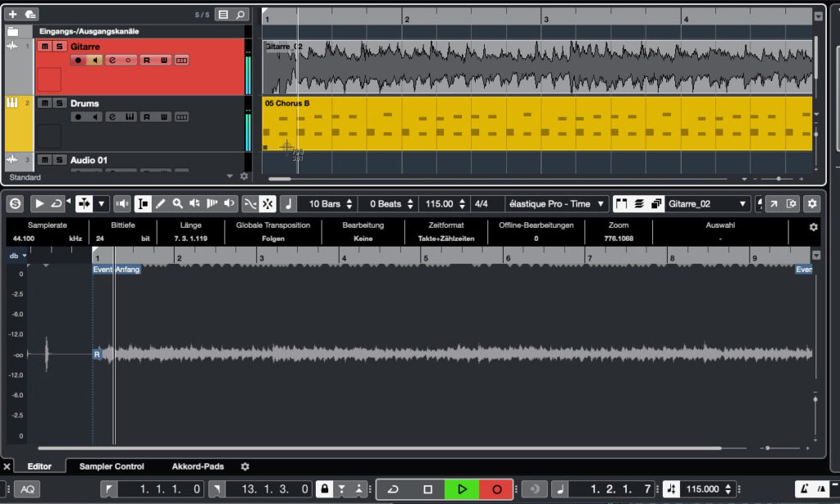The image size is (840, 504).
Task: Open channel settings e button for Gitarre
Action: [112, 61]
